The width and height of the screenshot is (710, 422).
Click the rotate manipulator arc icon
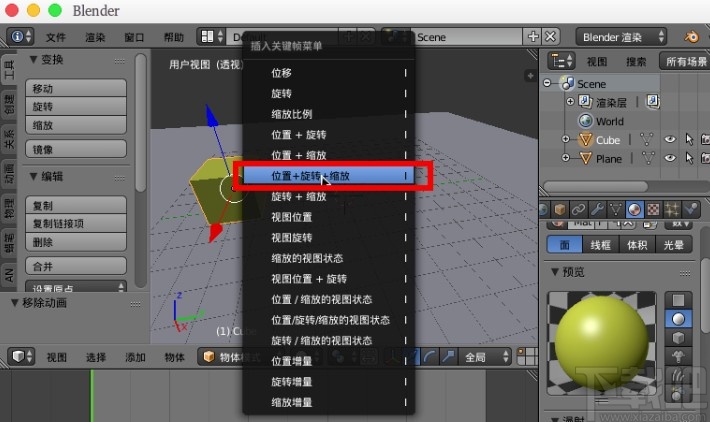tap(430, 357)
